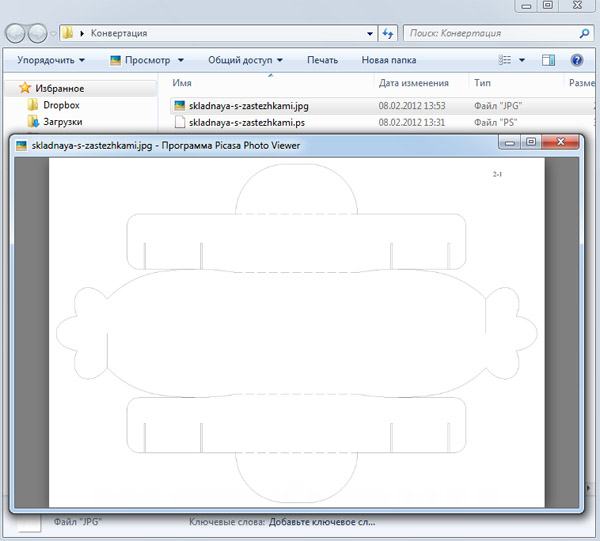Click the change view icon in toolbar
This screenshot has height=541, width=600.
tap(506, 60)
